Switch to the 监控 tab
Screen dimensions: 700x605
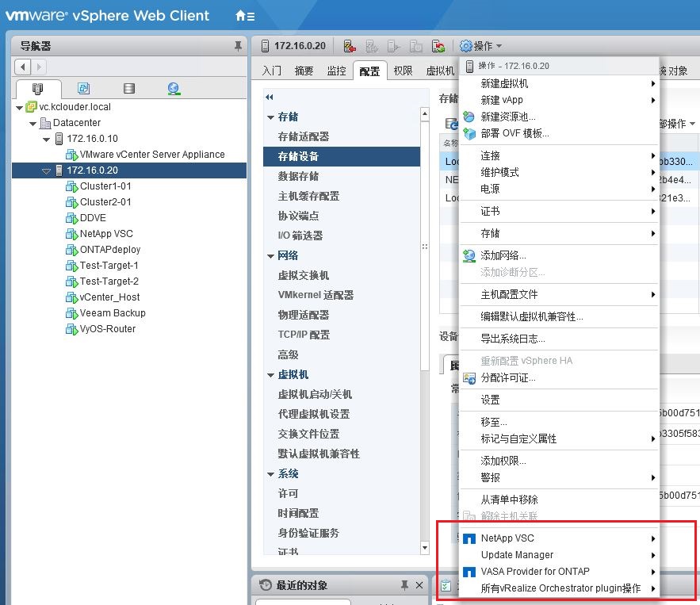coord(337,71)
